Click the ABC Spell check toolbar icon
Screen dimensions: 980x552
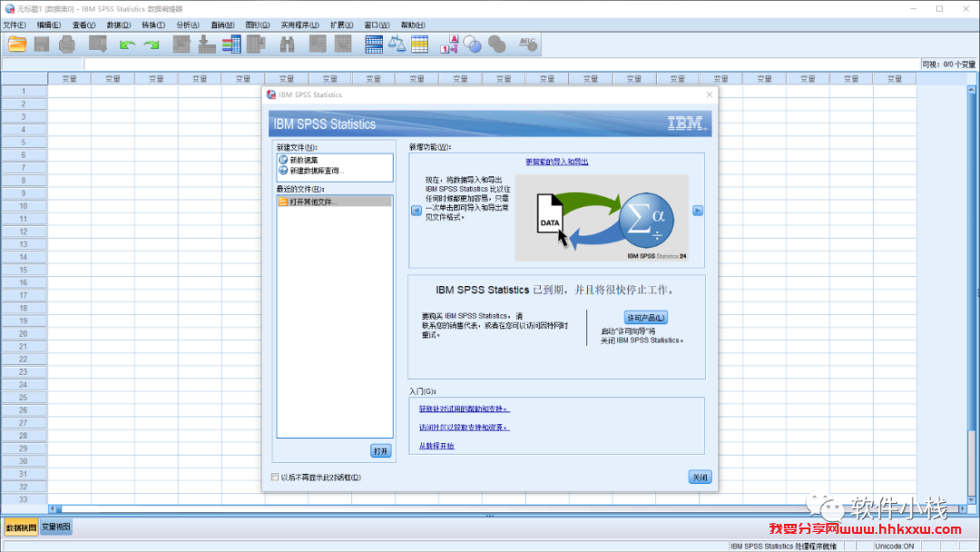(x=528, y=44)
